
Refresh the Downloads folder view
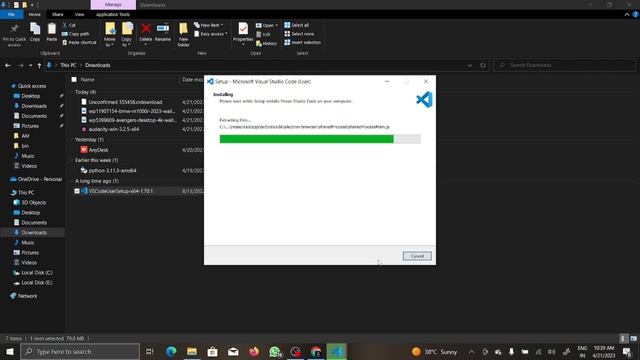483,65
